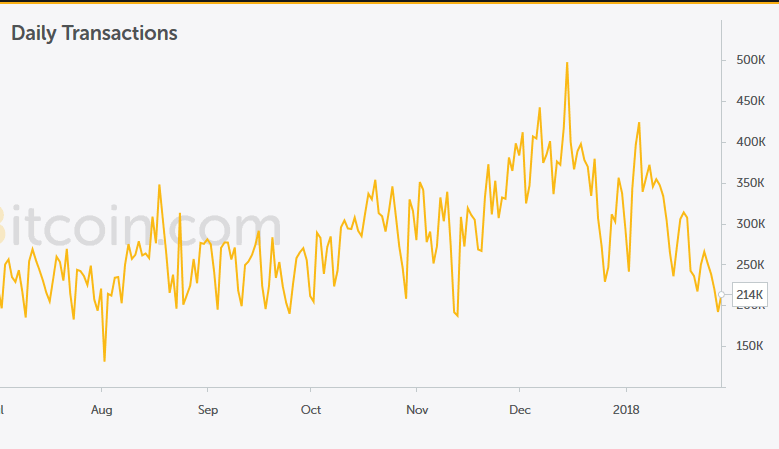
Task: Click the 500K y-axis label
Action: tap(749, 60)
